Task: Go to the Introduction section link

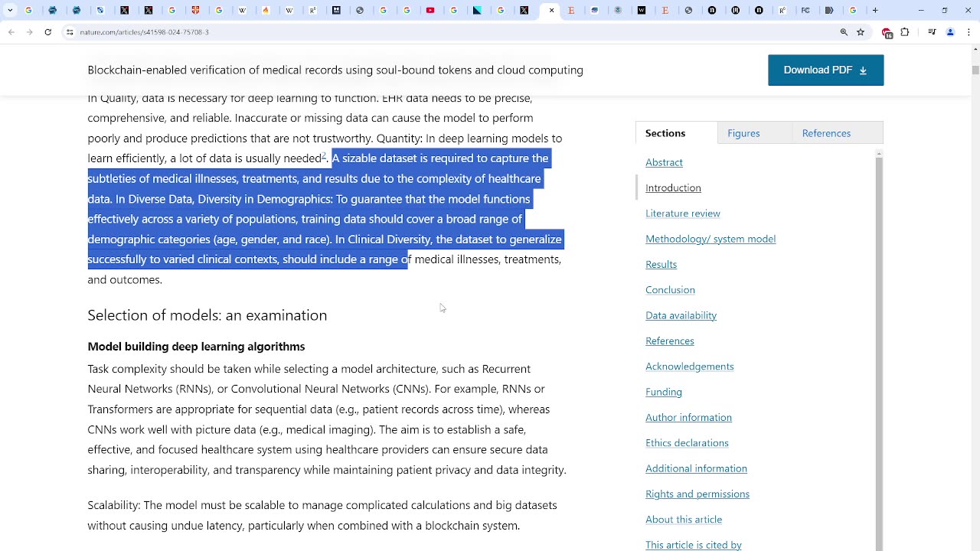Action: (673, 187)
